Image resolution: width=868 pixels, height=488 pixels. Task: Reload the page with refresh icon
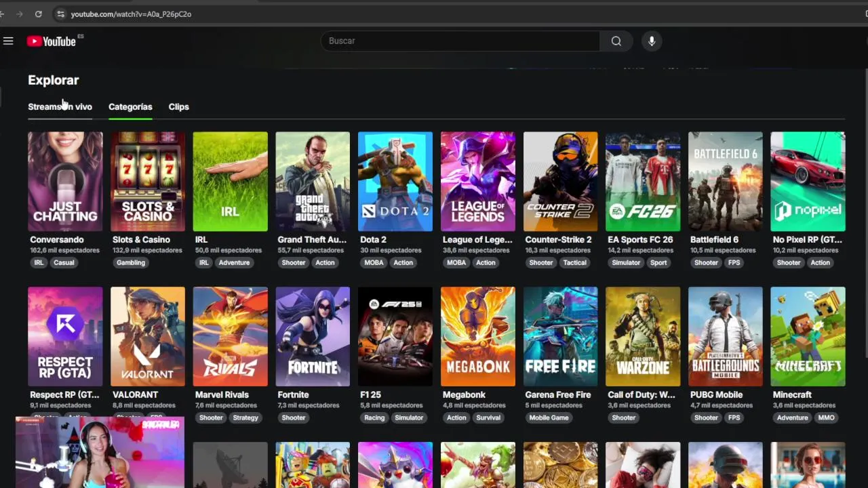pyautogui.click(x=38, y=14)
